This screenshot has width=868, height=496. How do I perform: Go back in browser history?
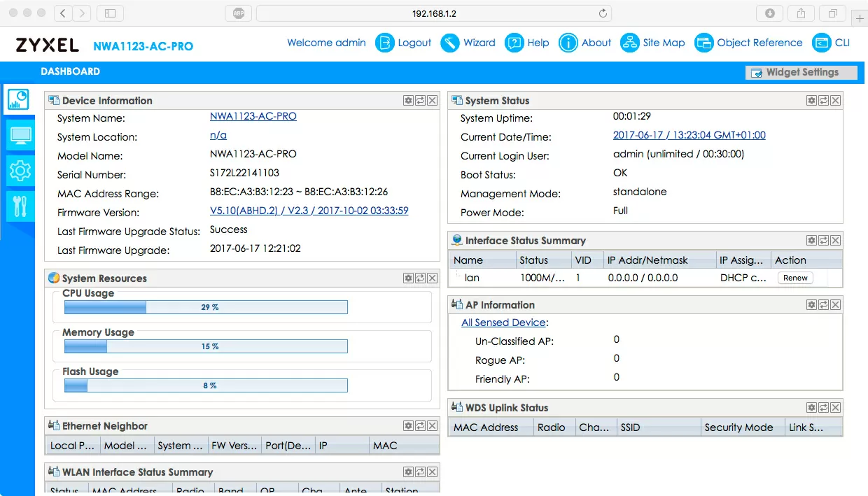click(x=64, y=13)
